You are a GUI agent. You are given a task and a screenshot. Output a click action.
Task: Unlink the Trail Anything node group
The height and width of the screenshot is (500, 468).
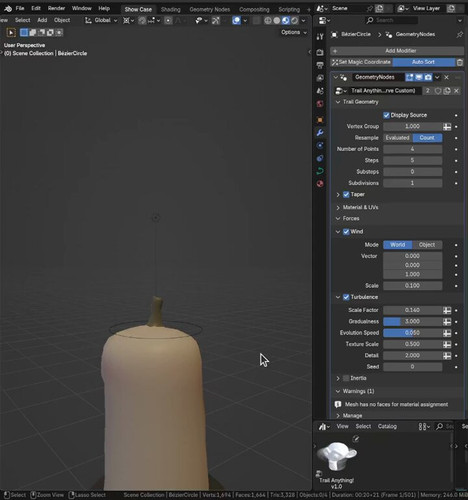456,91
